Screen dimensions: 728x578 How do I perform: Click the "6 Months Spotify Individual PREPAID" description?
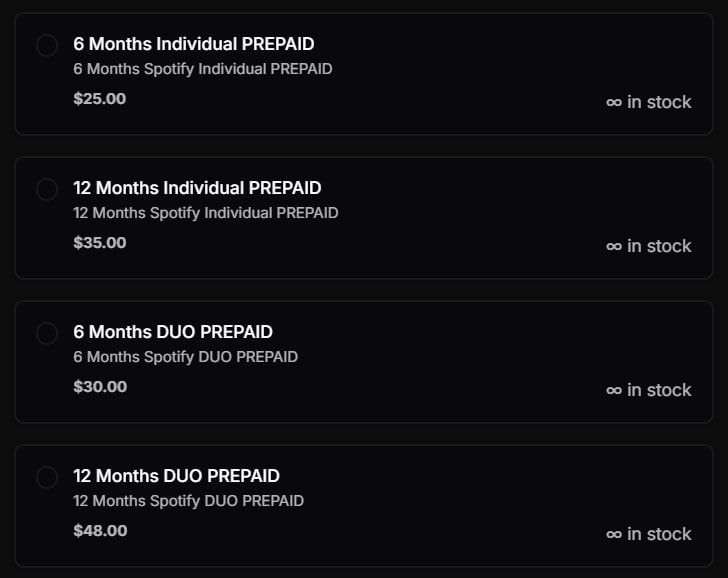[x=203, y=69]
